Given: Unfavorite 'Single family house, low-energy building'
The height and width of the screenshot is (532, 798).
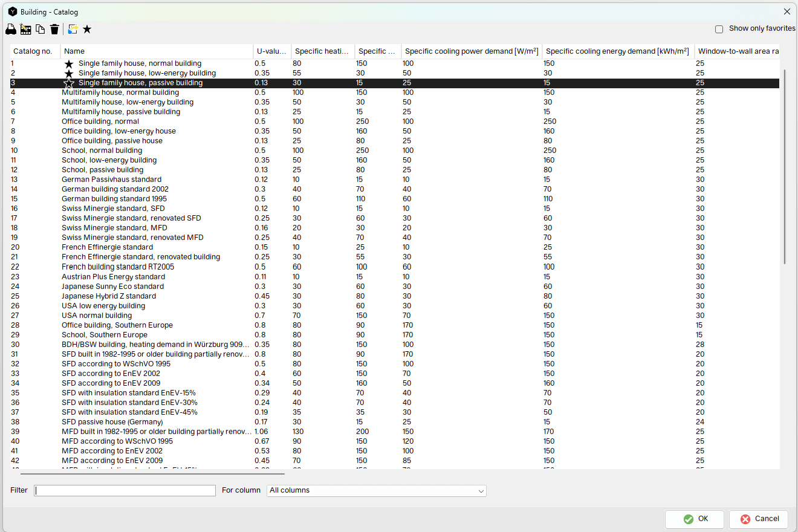Looking at the screenshot, I should (68, 73).
